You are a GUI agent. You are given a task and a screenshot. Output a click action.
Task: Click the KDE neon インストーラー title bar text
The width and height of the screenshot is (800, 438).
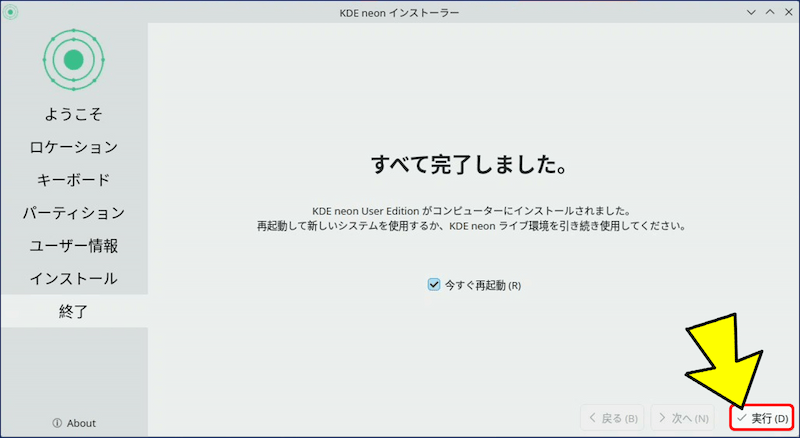(x=400, y=10)
